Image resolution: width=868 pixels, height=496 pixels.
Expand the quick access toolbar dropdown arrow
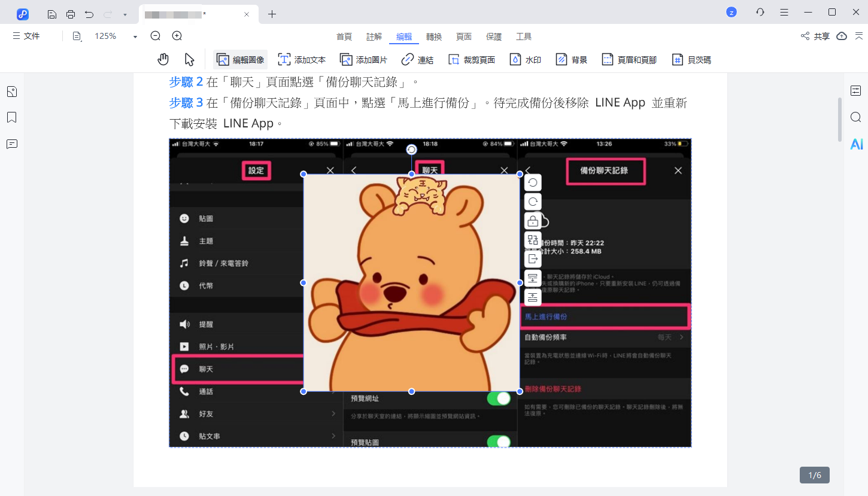click(x=125, y=14)
